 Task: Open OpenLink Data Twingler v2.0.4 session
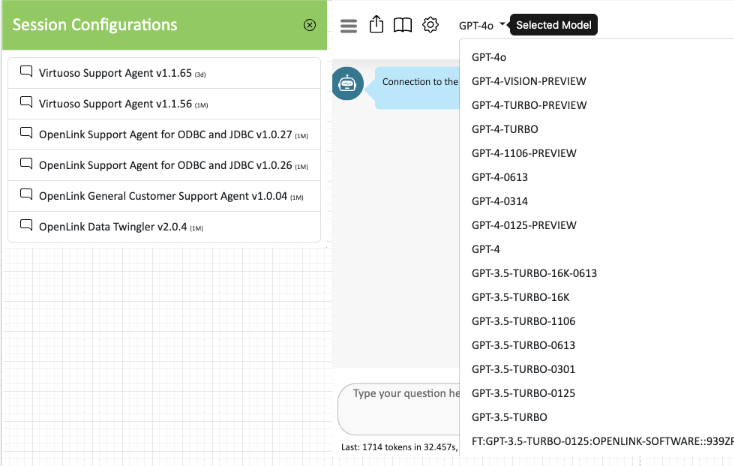coord(164,227)
